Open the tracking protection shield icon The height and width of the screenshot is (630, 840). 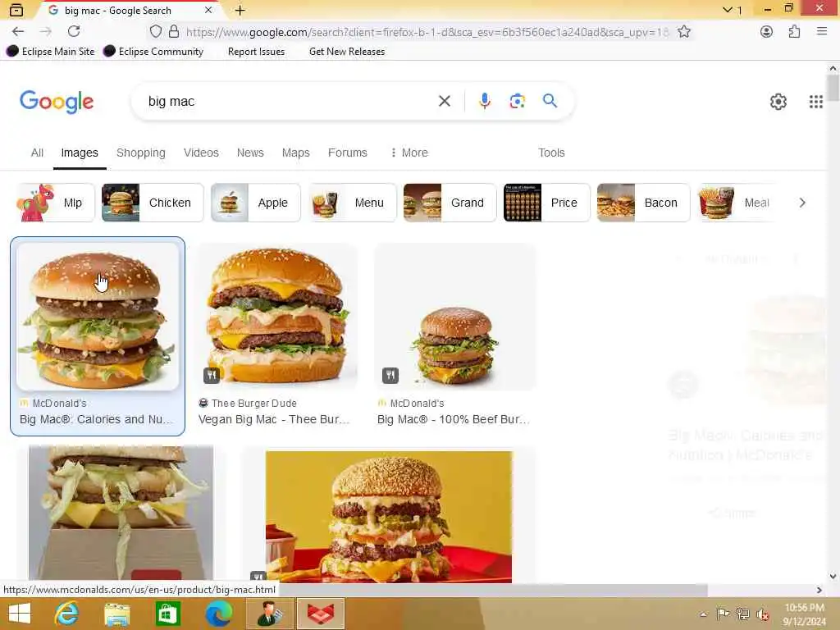click(x=155, y=32)
